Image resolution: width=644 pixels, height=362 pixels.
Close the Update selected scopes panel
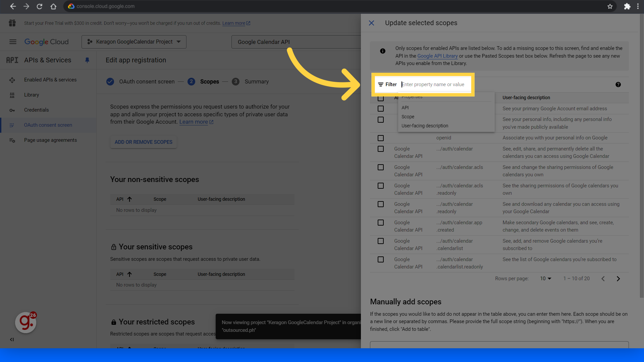click(x=371, y=23)
